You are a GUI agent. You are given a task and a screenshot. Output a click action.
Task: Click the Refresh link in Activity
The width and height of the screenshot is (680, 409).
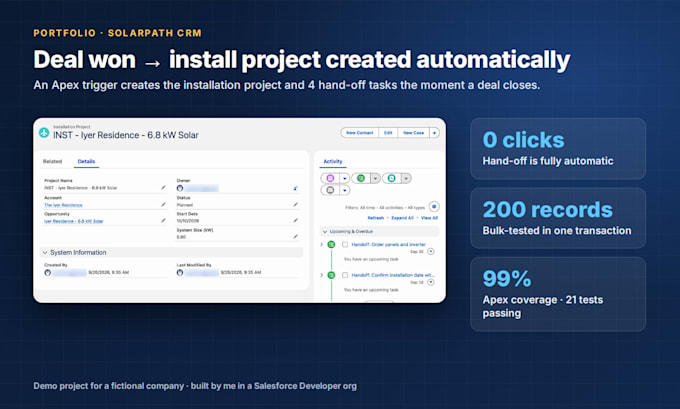pyautogui.click(x=376, y=218)
